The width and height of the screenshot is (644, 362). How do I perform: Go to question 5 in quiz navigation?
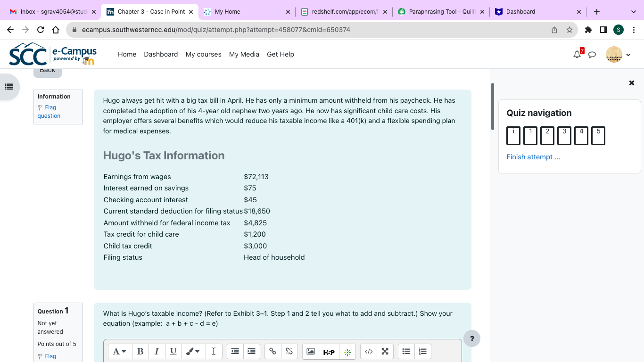point(598,136)
